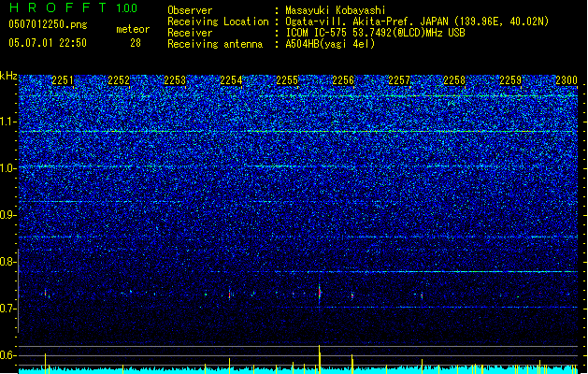This screenshot has height=374, width=588.
Task: Click the Receiving Location label
Action: (218, 22)
